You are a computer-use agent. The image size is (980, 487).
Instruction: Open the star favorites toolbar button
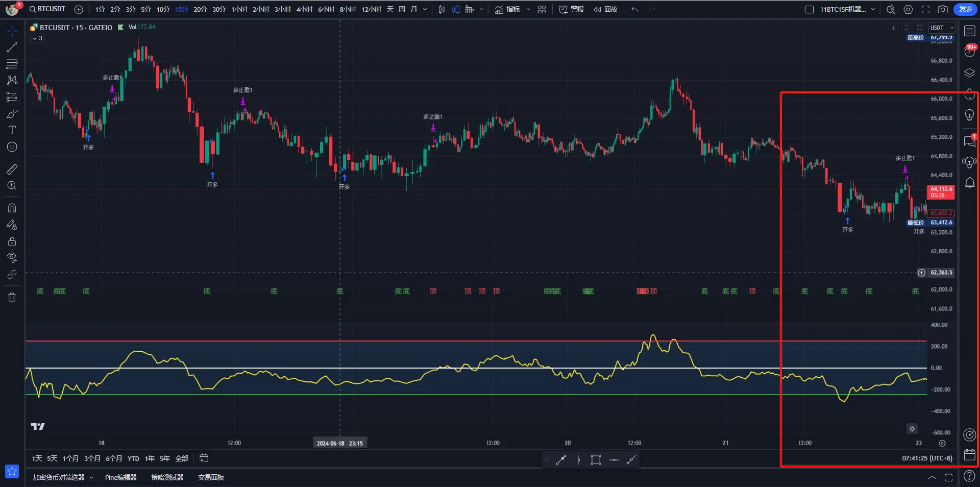[12, 471]
